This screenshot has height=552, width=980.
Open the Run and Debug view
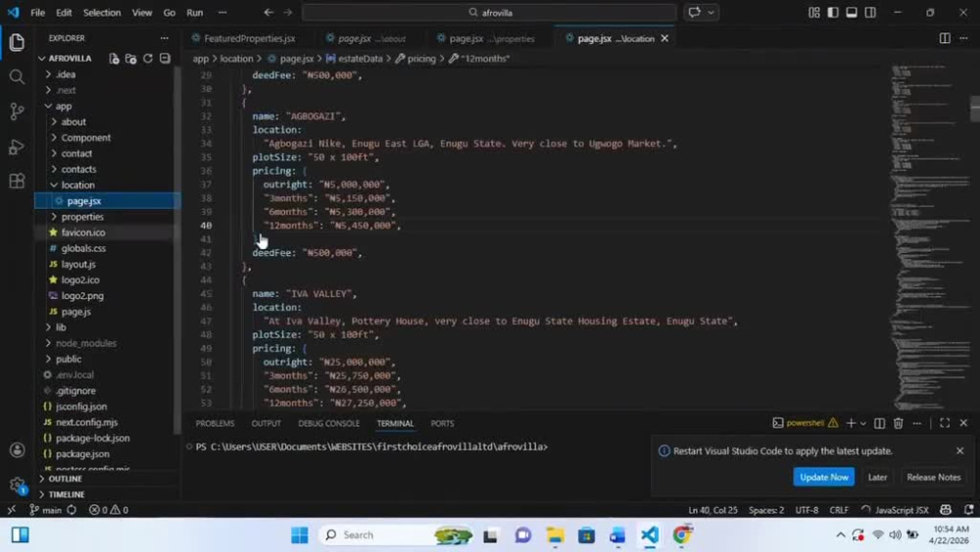(x=17, y=147)
